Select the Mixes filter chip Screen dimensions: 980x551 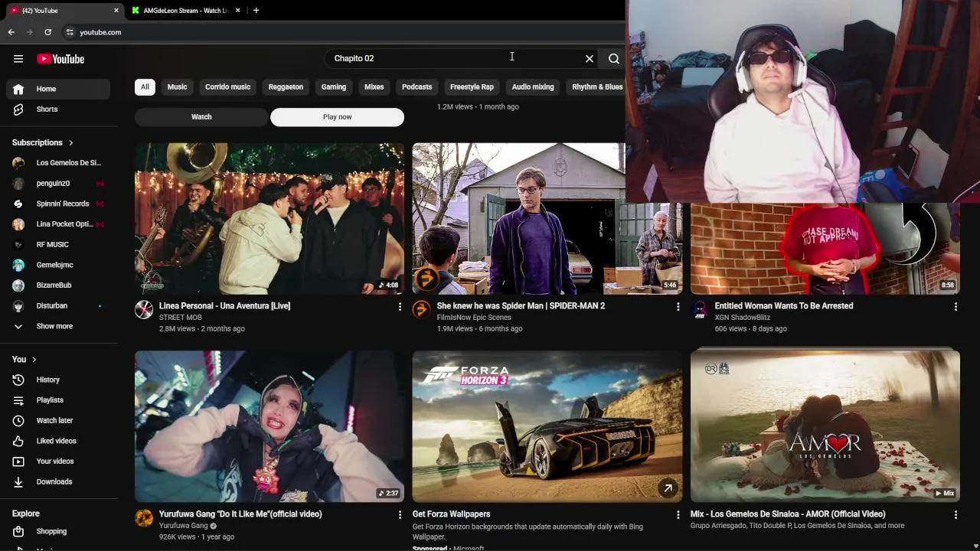coord(374,86)
